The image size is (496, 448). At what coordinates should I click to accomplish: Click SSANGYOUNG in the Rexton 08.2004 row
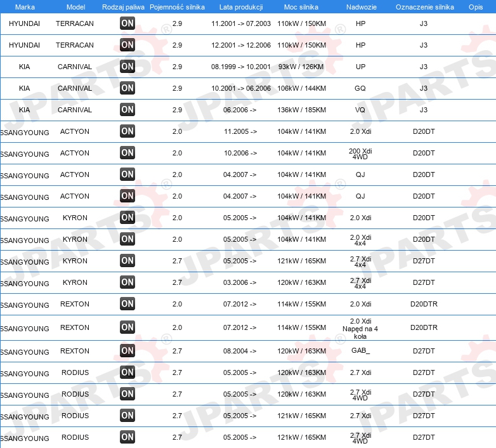pos(25,352)
